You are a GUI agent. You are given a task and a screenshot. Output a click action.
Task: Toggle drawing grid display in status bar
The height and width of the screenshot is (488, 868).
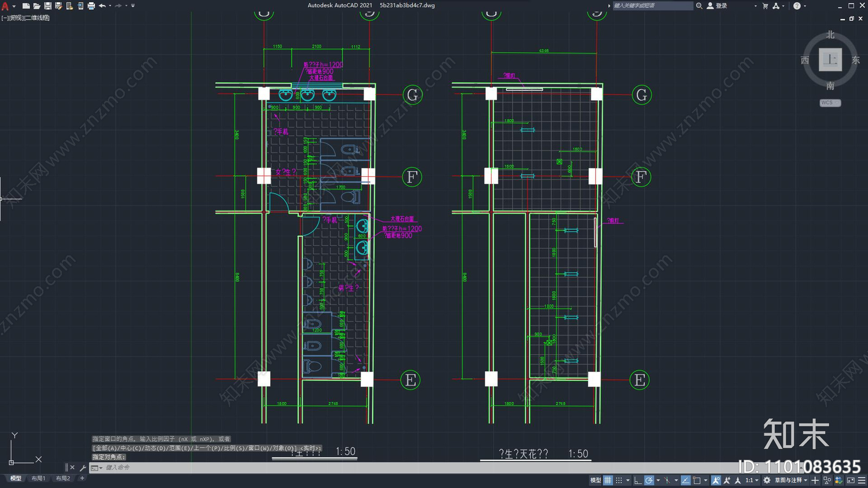pyautogui.click(x=608, y=480)
